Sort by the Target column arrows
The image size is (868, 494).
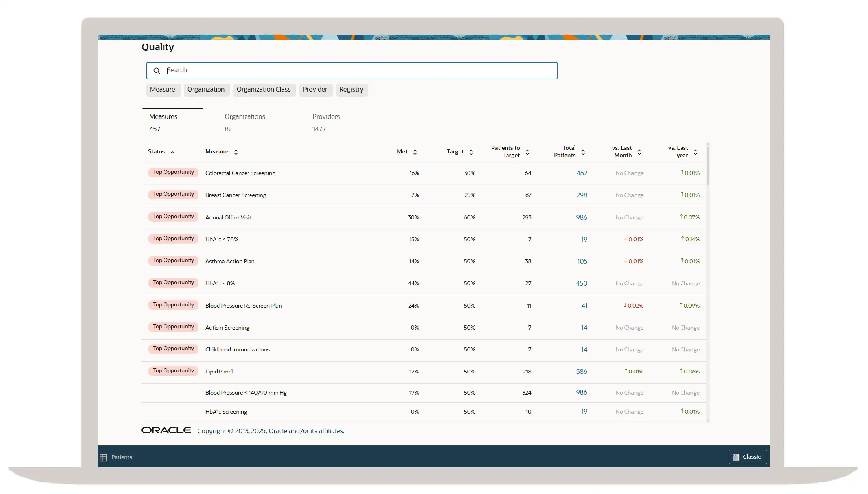click(x=471, y=152)
